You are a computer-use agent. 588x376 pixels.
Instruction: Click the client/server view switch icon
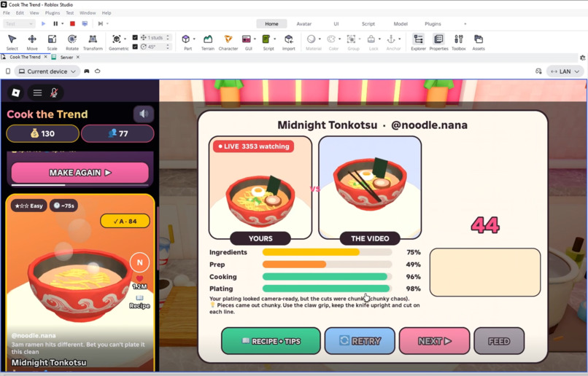85,23
